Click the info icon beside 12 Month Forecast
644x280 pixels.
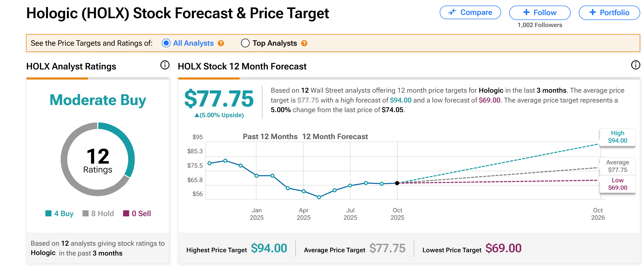635,65
